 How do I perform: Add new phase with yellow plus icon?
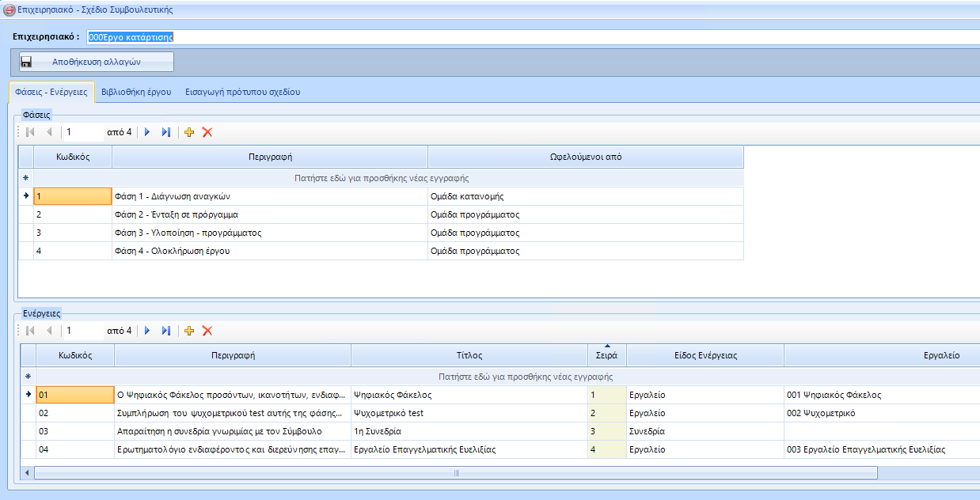(x=189, y=132)
